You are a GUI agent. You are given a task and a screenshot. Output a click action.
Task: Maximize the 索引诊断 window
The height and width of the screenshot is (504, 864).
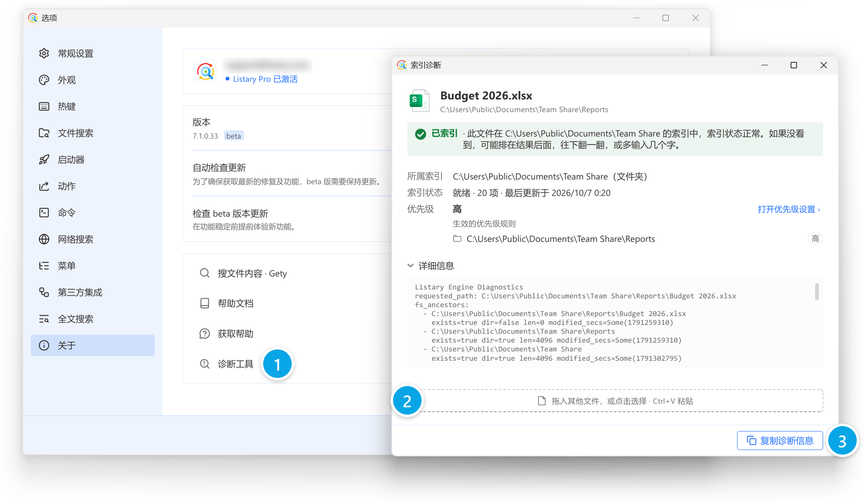[794, 65]
